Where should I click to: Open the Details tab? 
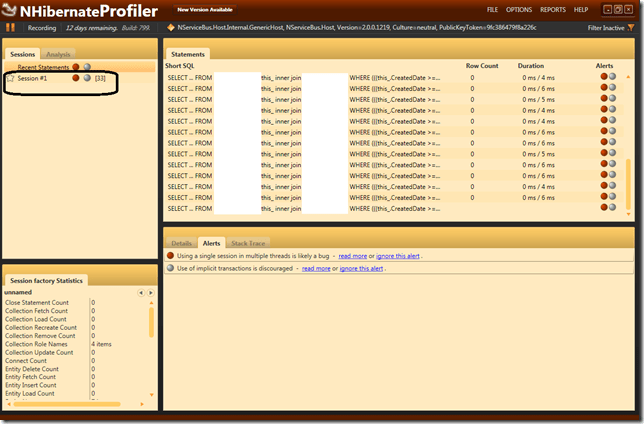(181, 242)
